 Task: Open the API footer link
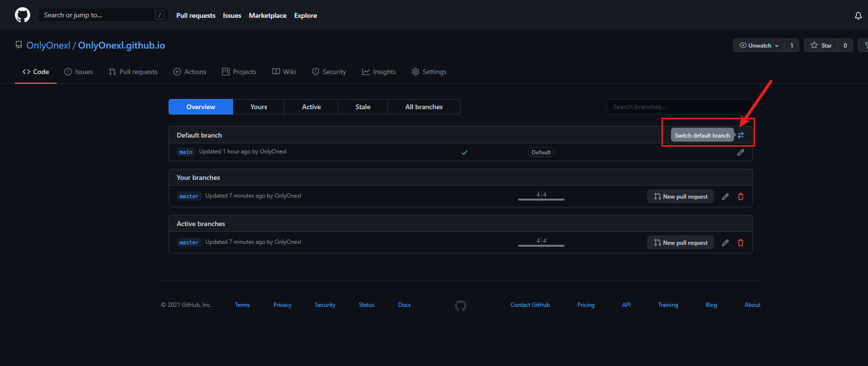point(626,305)
